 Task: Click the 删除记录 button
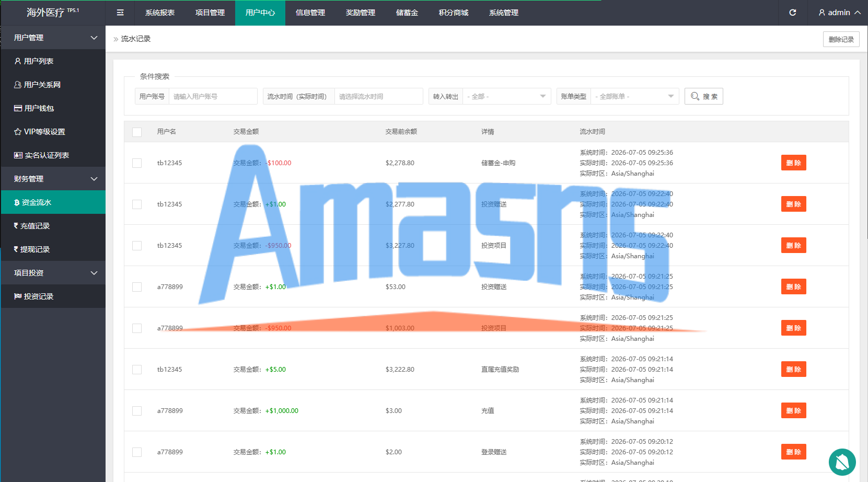tap(841, 39)
